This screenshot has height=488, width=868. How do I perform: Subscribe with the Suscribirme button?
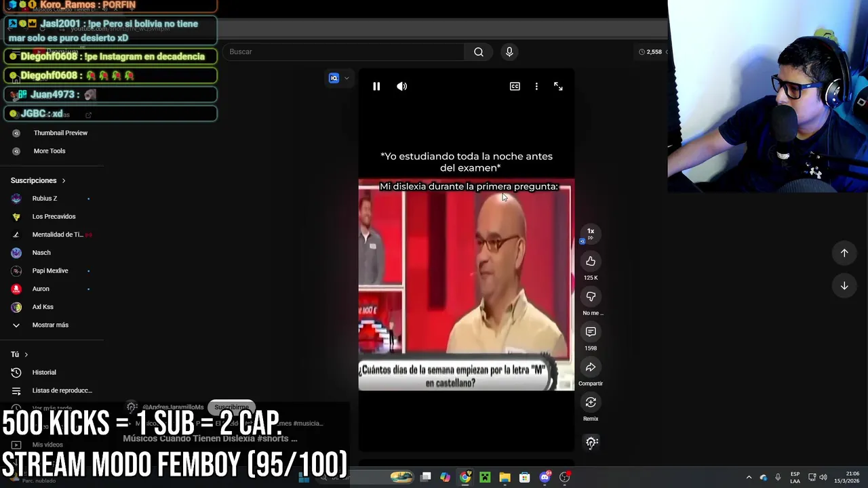(x=232, y=407)
